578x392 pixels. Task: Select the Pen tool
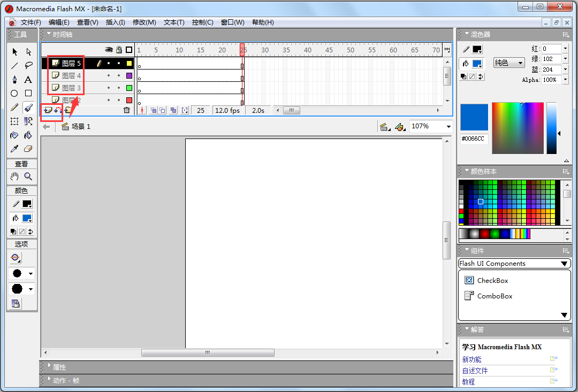click(14, 80)
